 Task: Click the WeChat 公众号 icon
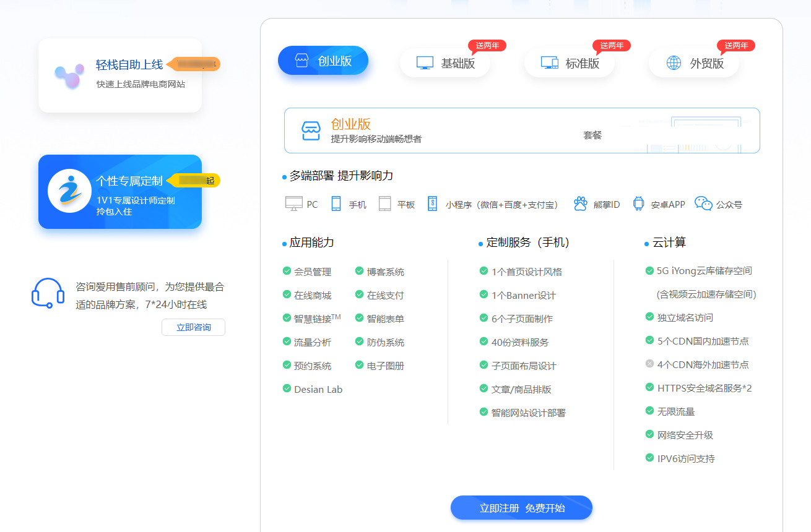click(703, 204)
